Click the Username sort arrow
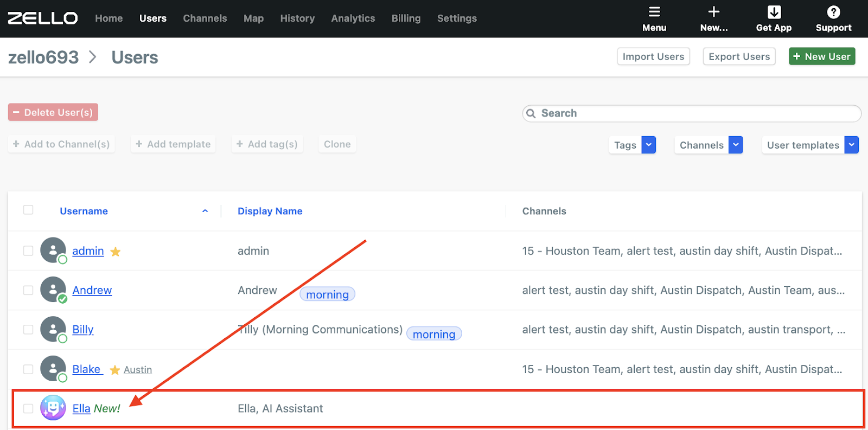Screen dimensions: 868x430 coord(205,211)
